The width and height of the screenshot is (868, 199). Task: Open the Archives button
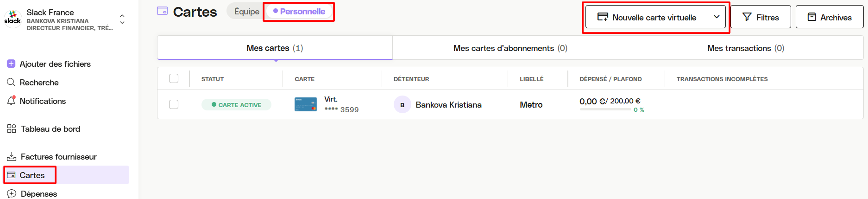click(830, 17)
